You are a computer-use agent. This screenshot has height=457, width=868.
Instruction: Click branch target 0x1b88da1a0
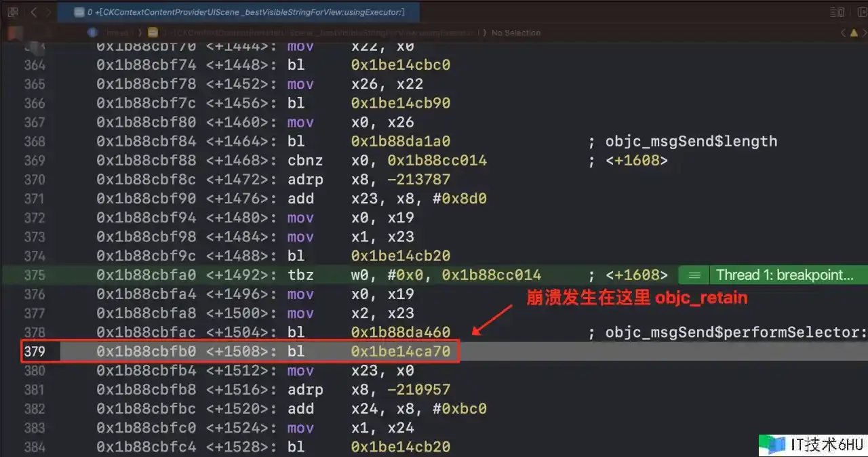[401, 141]
